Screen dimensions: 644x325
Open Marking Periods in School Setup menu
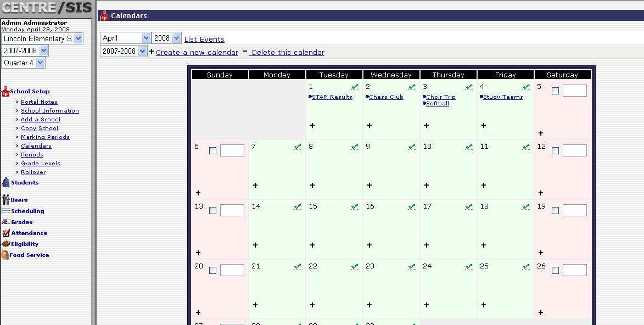(45, 137)
